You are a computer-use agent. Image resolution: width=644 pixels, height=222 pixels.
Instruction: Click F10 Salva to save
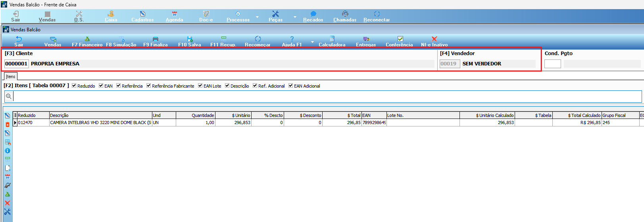pos(189,41)
